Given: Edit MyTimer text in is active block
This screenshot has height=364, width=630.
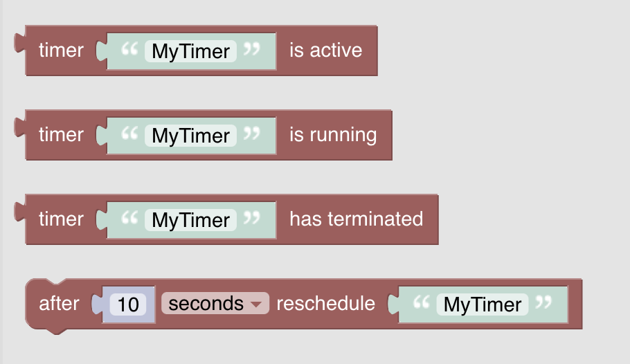Looking at the screenshot, I should [x=190, y=51].
